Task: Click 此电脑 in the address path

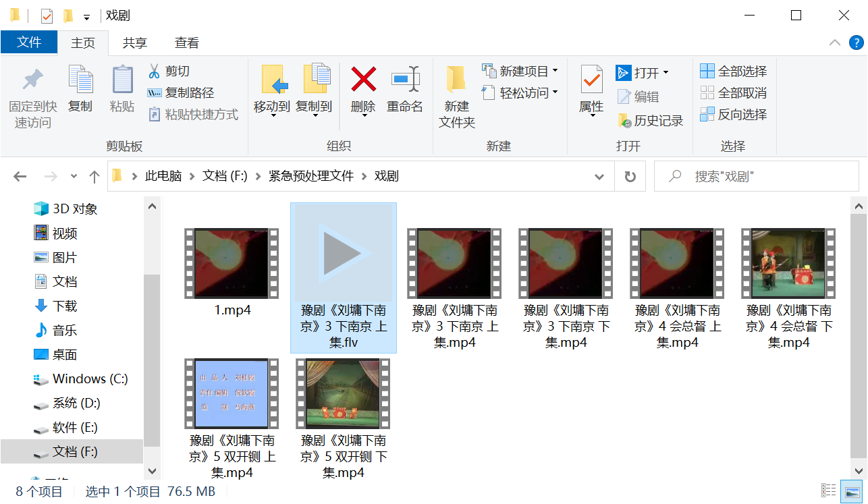Action: [164, 177]
